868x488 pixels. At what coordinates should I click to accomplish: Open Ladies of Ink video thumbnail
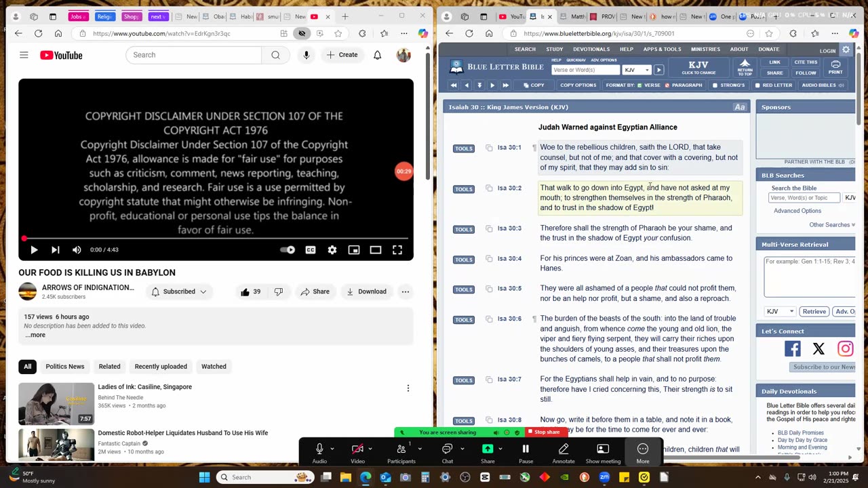(56, 404)
